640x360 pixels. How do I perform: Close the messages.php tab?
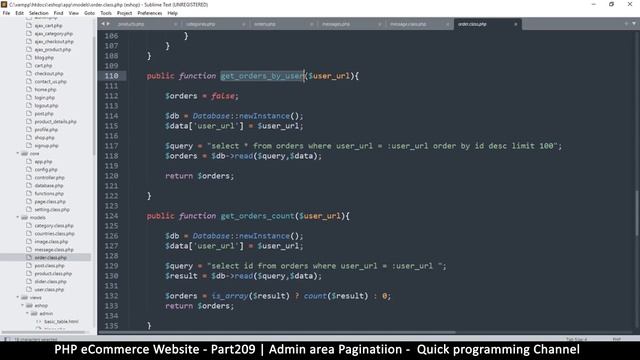[x=380, y=24]
